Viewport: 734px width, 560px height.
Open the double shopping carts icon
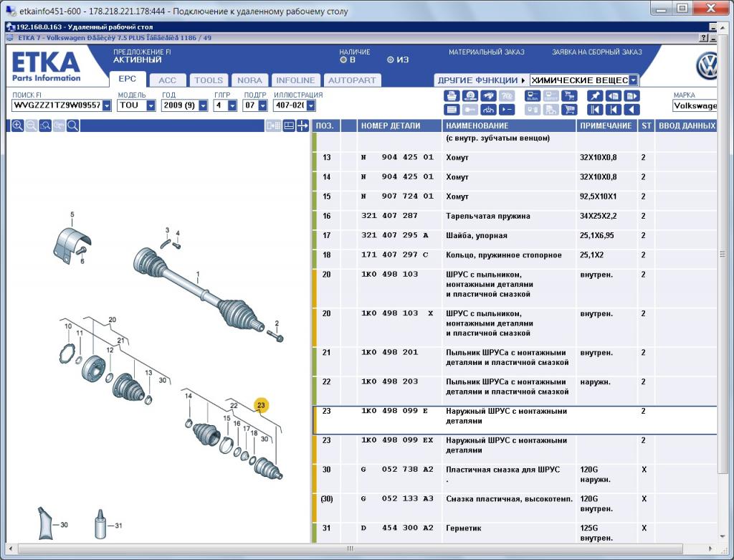point(569,96)
